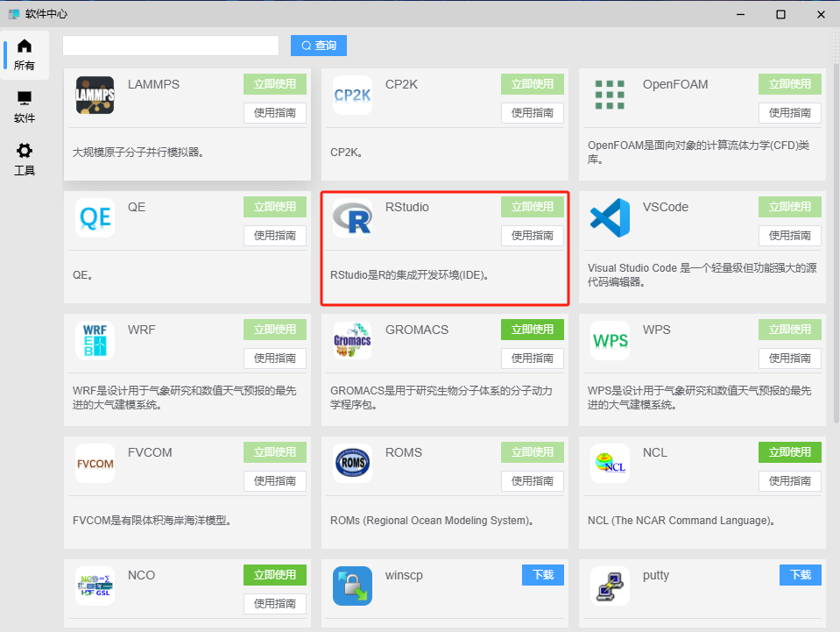This screenshot has width=840, height=632.
Task: Launch FVCOM with 立即使用
Action: click(x=275, y=452)
